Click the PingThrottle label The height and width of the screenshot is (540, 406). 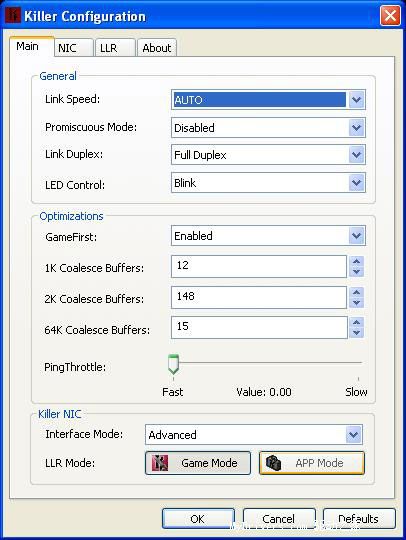coord(75,367)
